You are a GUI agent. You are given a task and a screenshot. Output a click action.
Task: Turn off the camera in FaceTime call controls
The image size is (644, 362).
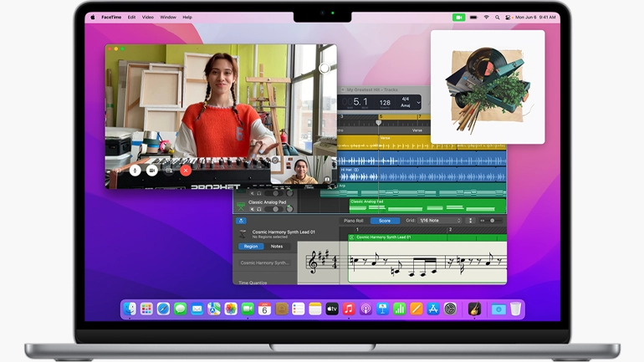click(152, 171)
